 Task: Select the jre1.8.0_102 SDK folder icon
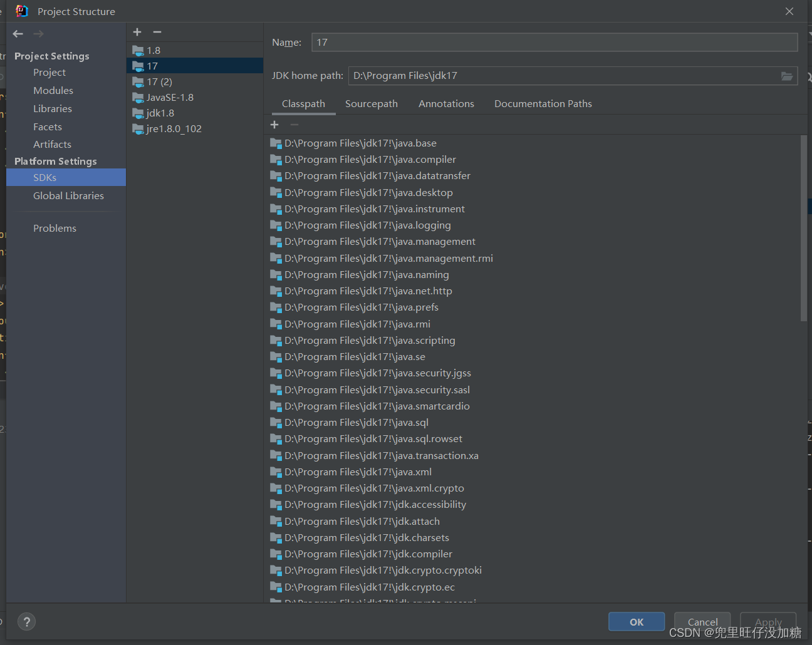click(138, 129)
